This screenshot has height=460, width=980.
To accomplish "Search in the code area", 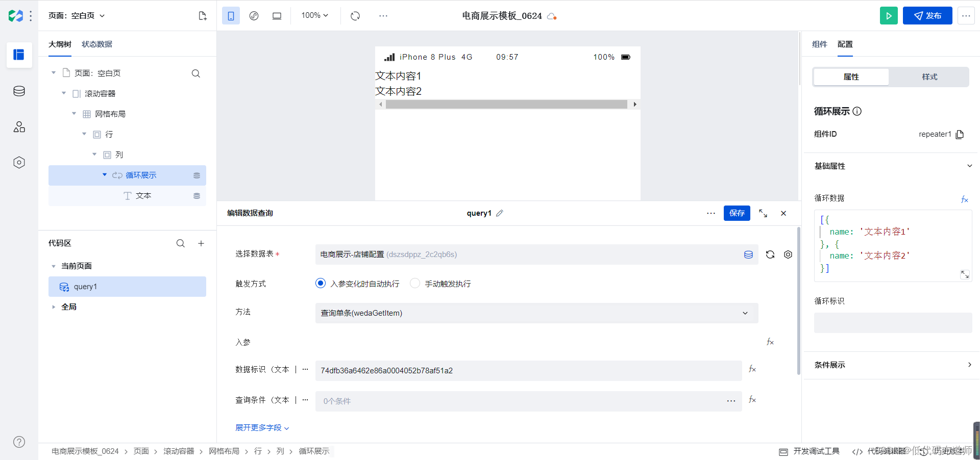I will (x=181, y=243).
